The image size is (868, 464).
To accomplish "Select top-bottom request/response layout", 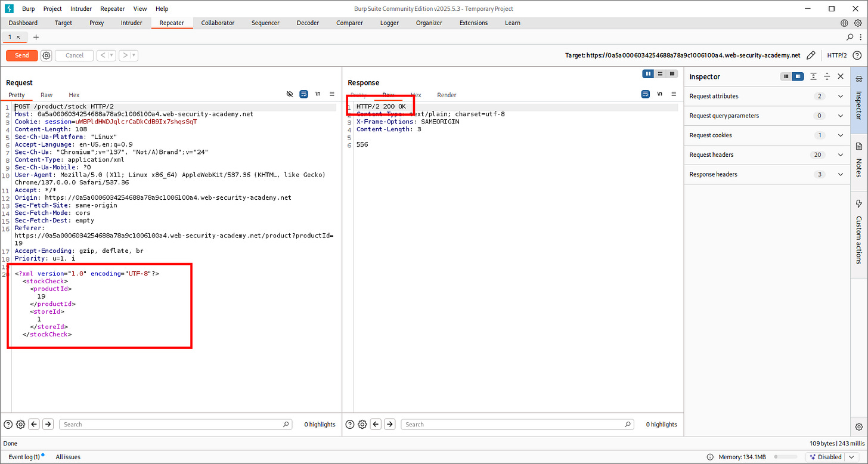I will pyautogui.click(x=661, y=74).
